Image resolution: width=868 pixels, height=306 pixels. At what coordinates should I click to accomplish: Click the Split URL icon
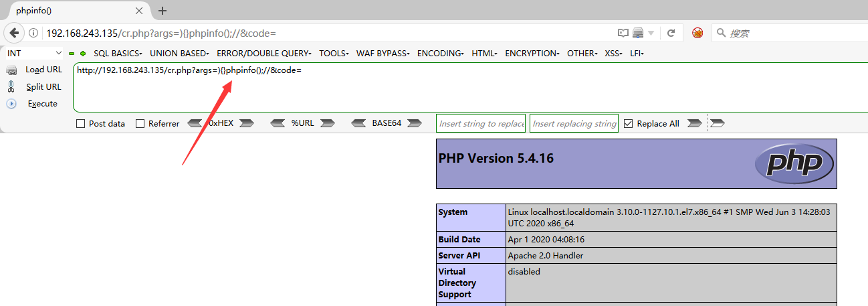coord(11,86)
